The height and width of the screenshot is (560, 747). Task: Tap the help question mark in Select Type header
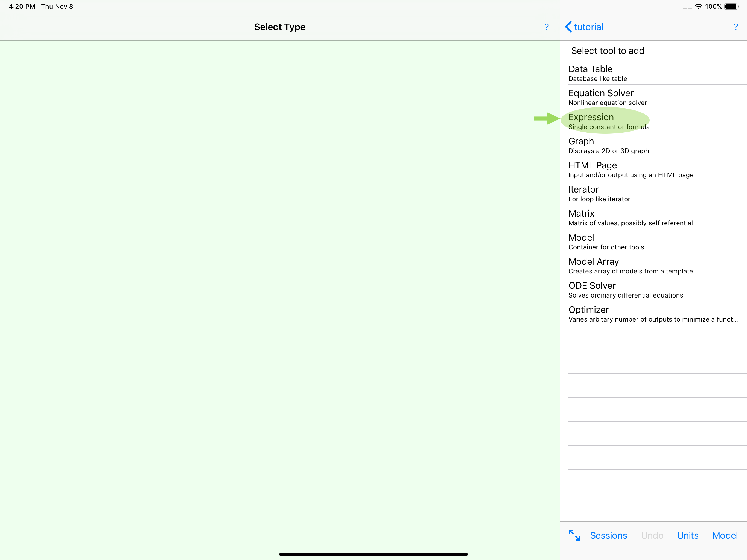pos(546,27)
